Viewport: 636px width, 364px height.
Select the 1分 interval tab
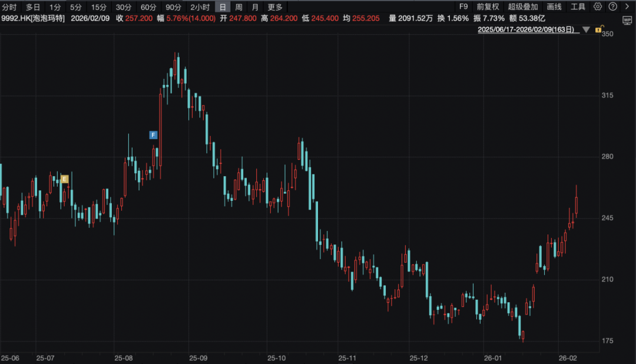pos(55,7)
